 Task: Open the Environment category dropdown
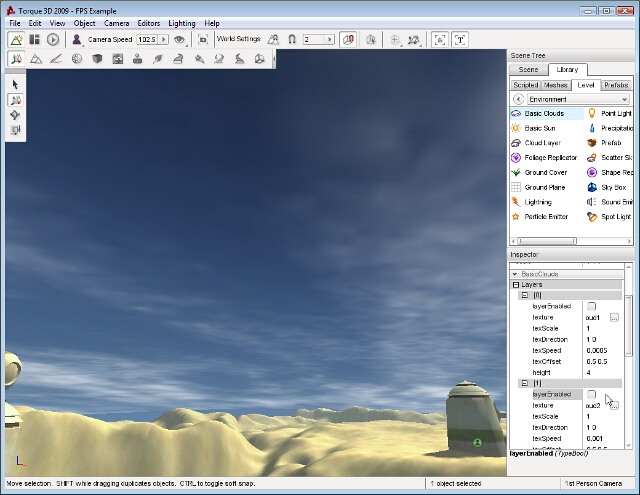pos(579,100)
